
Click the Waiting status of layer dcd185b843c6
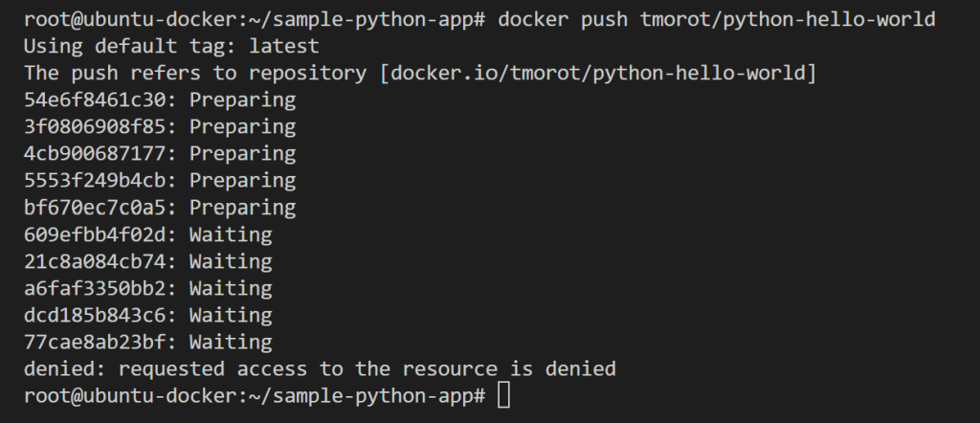(x=231, y=314)
